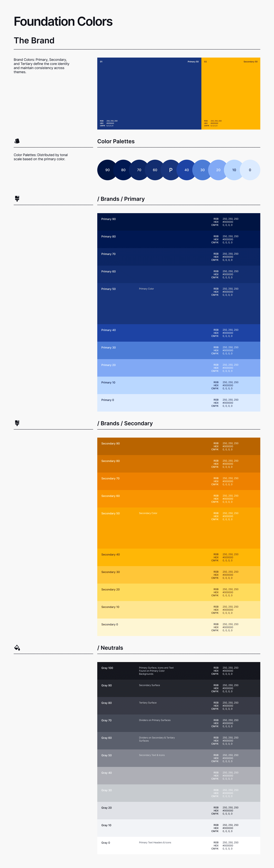Select the Primary 50 brand color block

[x=149, y=93]
